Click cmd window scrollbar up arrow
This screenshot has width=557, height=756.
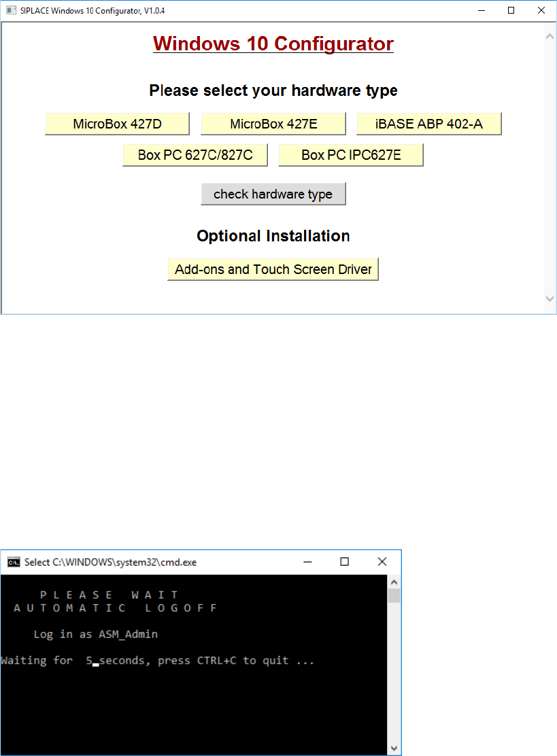[x=394, y=582]
